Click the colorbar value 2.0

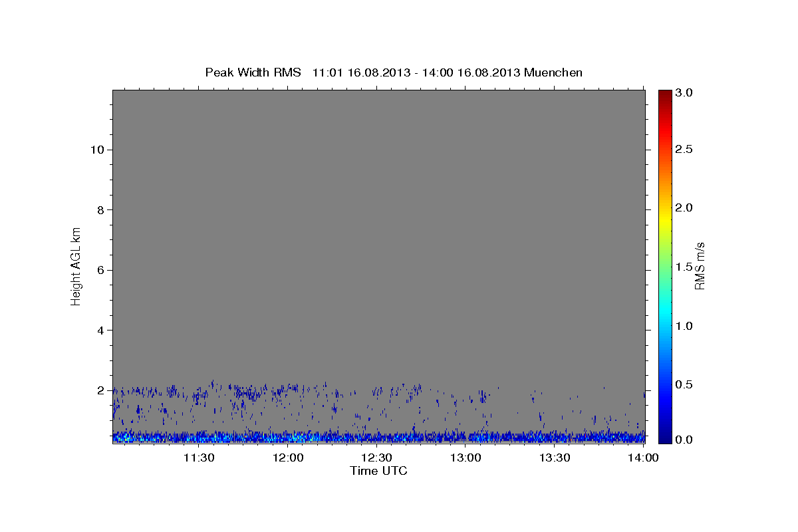tap(685, 207)
